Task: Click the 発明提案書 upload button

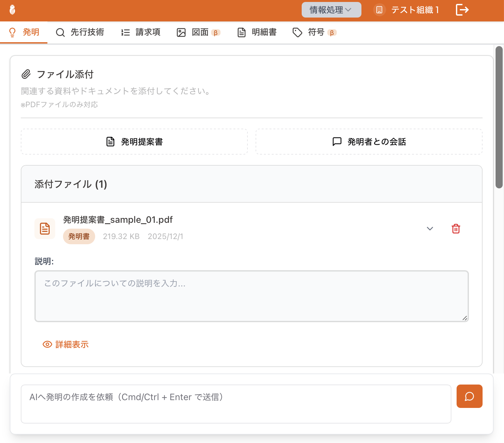Action: click(134, 142)
